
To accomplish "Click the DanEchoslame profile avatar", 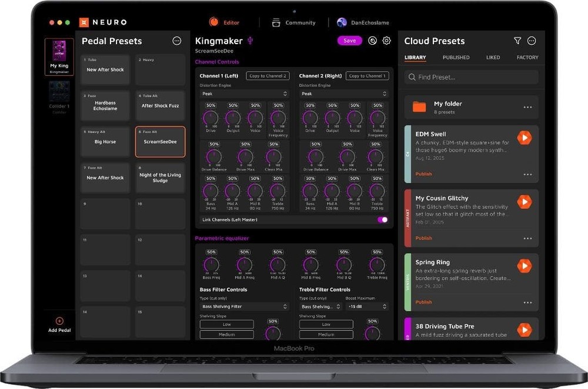I will (x=342, y=22).
